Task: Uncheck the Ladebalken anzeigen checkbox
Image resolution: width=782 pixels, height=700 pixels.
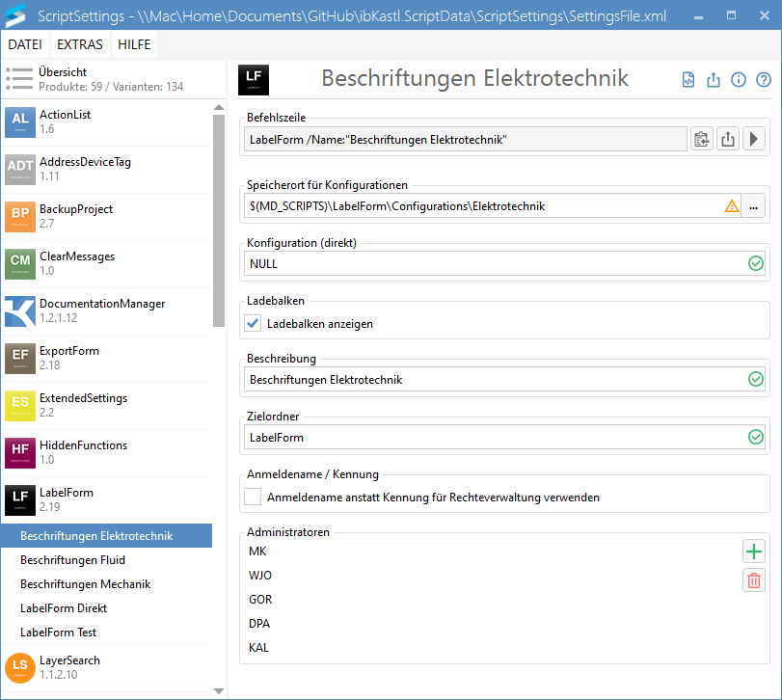Action: [x=253, y=324]
